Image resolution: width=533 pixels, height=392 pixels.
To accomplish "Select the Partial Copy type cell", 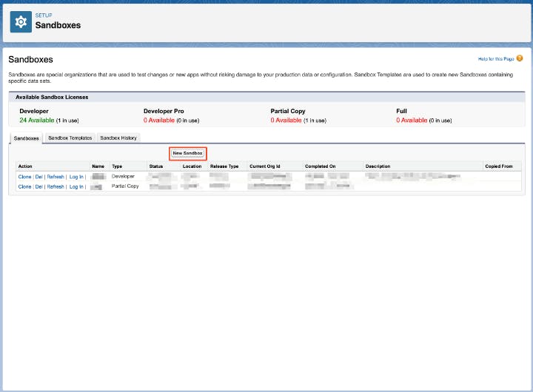I will point(125,186).
